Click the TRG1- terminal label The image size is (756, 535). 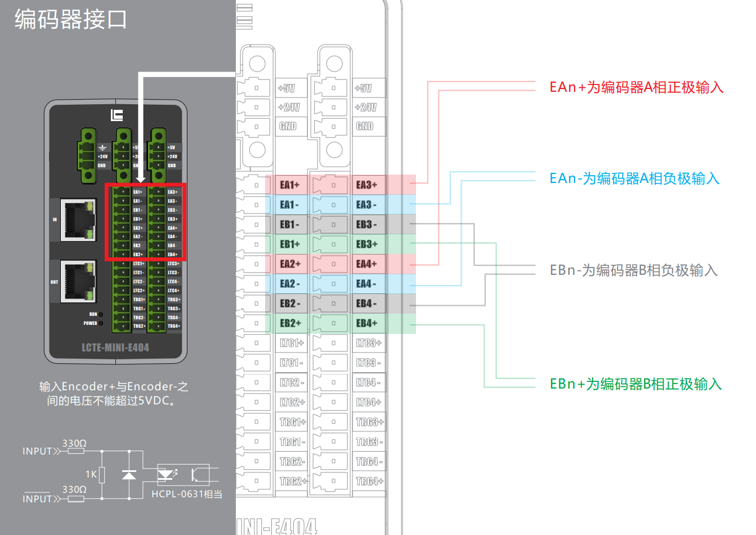pyautogui.click(x=293, y=442)
